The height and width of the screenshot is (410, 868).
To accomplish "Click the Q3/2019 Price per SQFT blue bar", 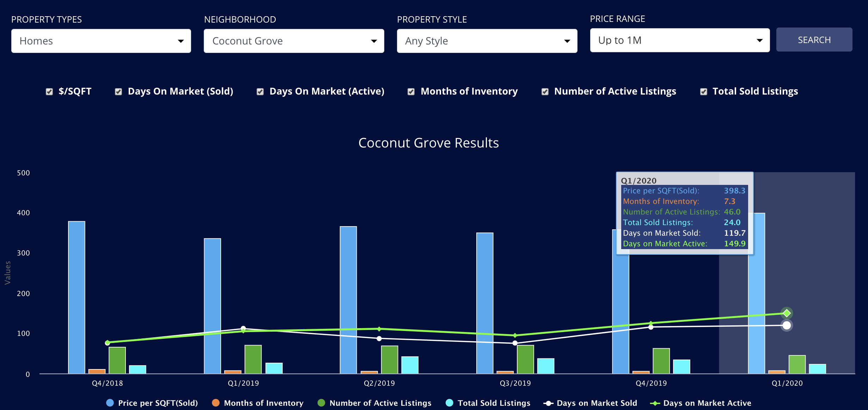I will pos(485,303).
